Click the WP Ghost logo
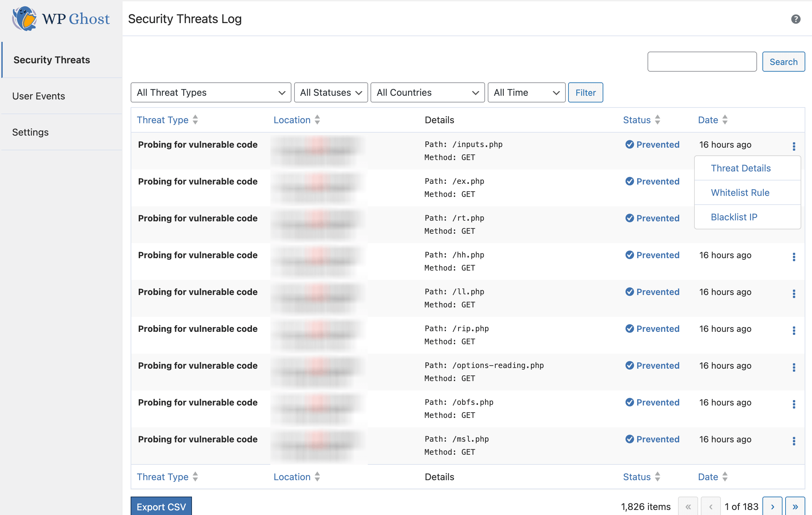The image size is (812, 515). tap(61, 19)
